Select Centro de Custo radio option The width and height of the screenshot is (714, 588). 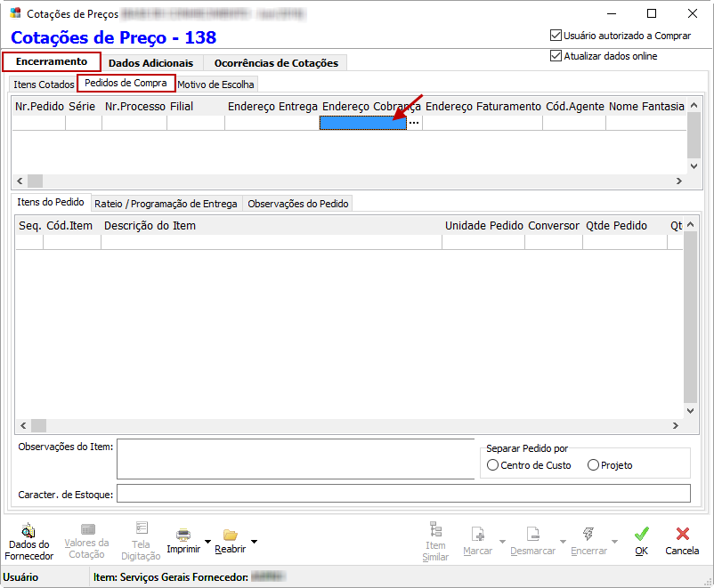(493, 465)
